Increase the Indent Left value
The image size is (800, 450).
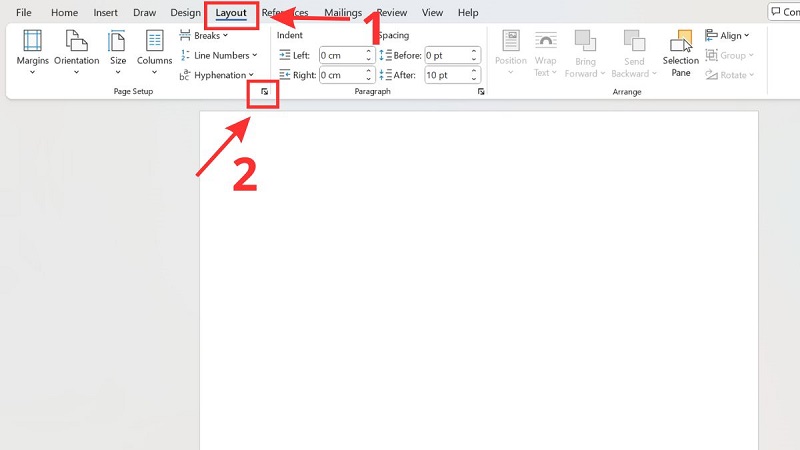point(368,52)
